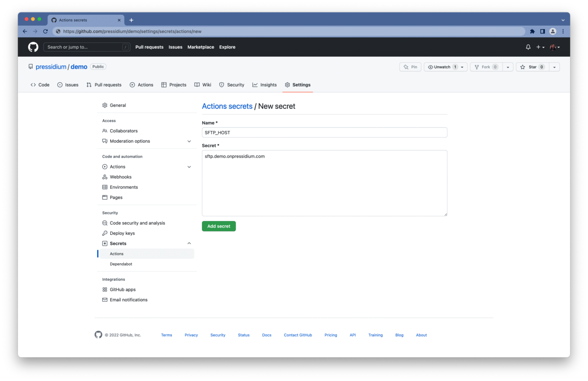Viewport: 588px width, 381px height.
Task: Click the Fork button
Action: [x=486, y=67]
